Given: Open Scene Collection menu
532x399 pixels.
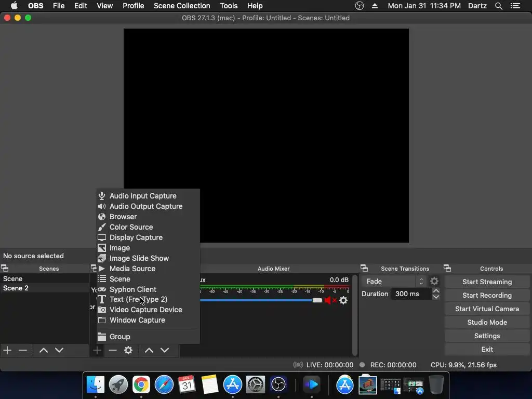Looking at the screenshot, I should click(x=182, y=6).
